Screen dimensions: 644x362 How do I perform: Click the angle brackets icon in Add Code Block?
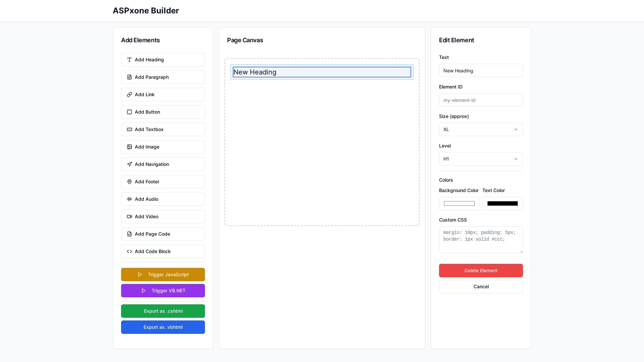point(129,251)
